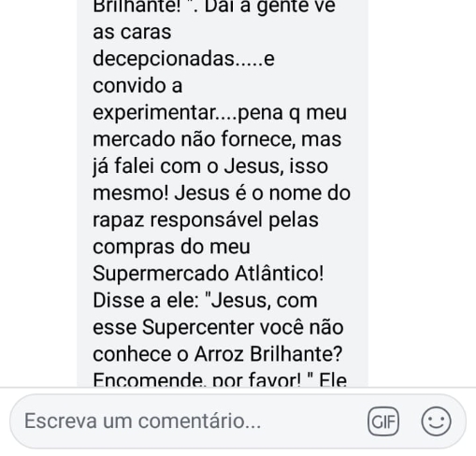Tap the line 'já falei com o Jesus, isso'
The image size is (476, 456).
click(210, 166)
